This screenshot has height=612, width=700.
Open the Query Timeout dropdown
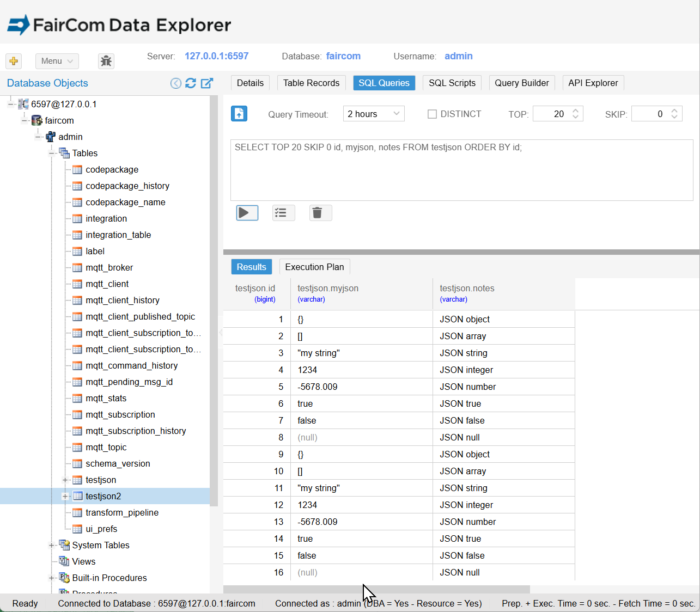[x=374, y=113]
